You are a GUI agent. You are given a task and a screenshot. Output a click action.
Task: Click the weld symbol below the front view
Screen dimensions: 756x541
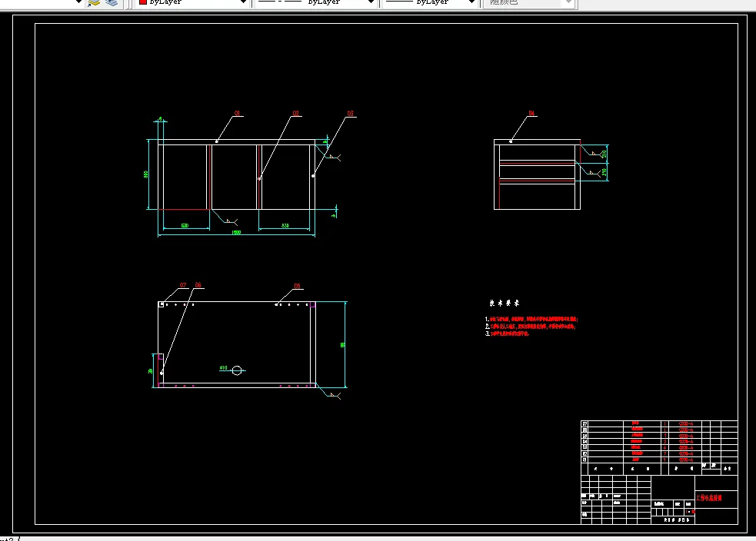point(231,221)
